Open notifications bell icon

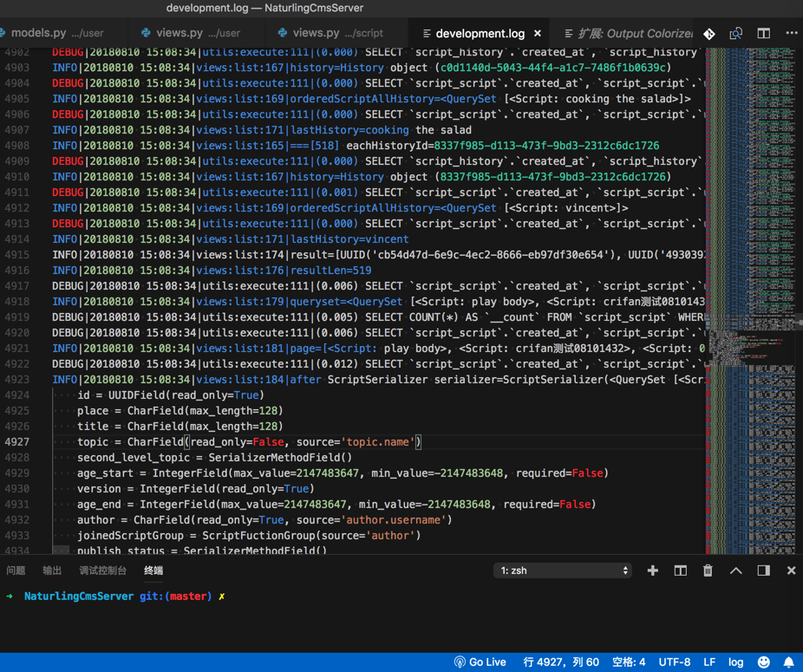pyautogui.click(x=789, y=662)
